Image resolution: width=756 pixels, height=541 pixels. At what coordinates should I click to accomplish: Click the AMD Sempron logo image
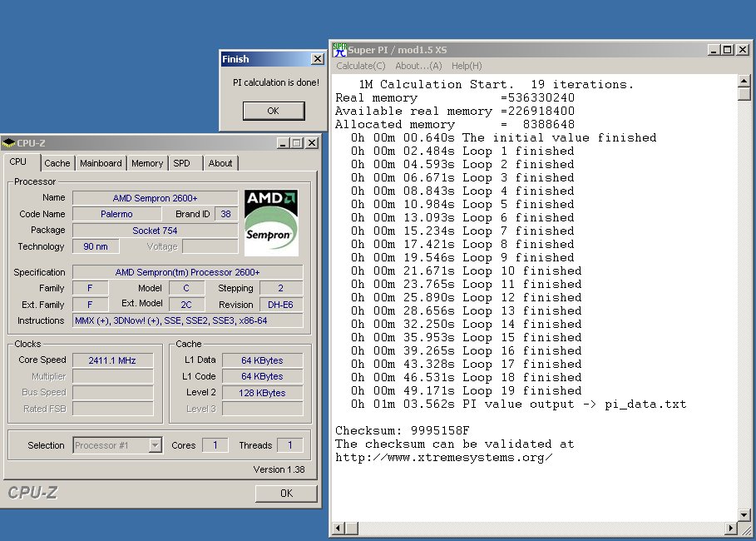271,222
